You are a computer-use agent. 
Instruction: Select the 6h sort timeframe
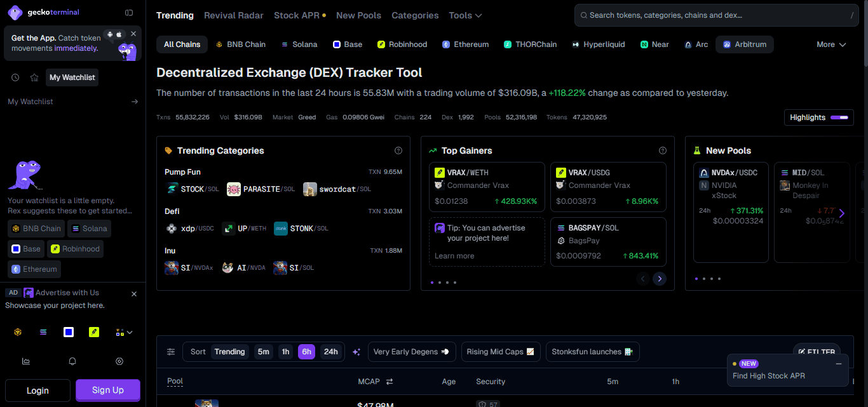coord(306,352)
